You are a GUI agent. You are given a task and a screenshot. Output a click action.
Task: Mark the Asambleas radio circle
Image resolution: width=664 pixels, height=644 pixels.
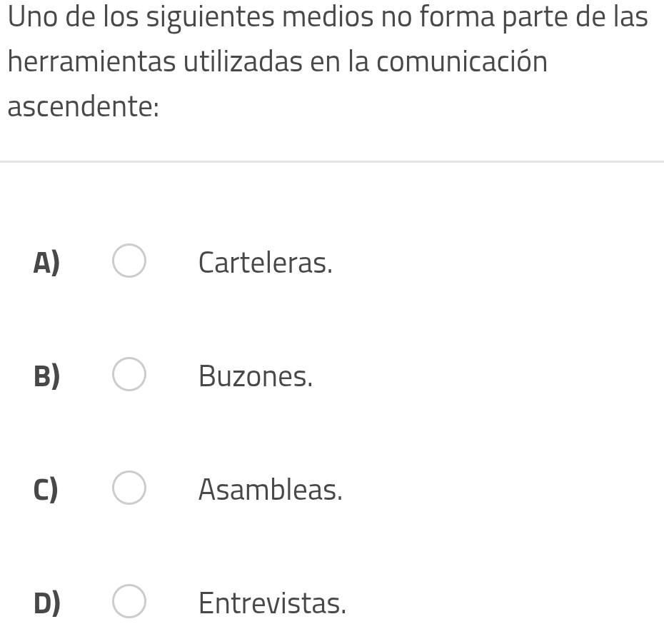point(129,488)
